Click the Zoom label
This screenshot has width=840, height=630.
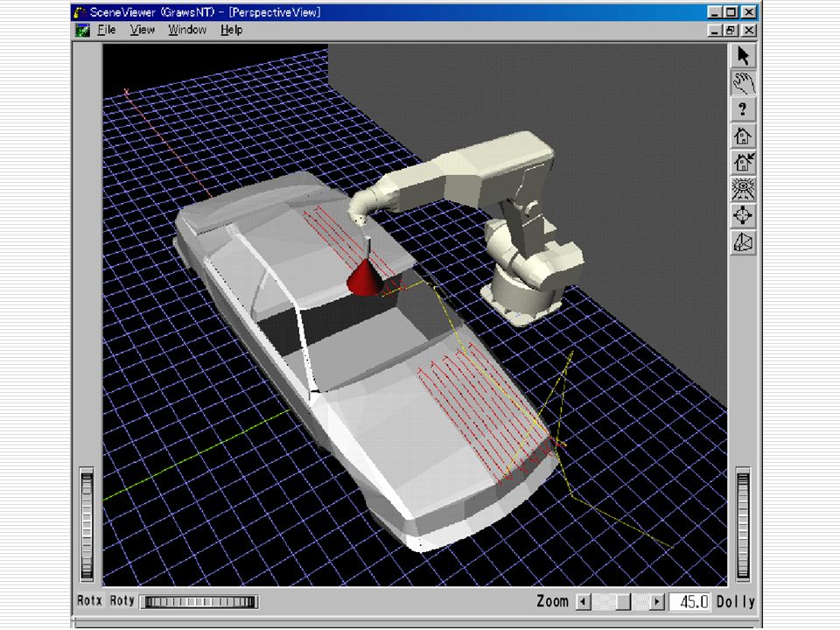click(x=552, y=602)
